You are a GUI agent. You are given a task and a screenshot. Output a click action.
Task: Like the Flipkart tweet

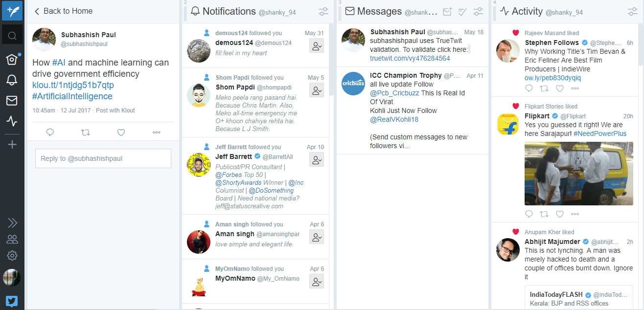(560, 214)
